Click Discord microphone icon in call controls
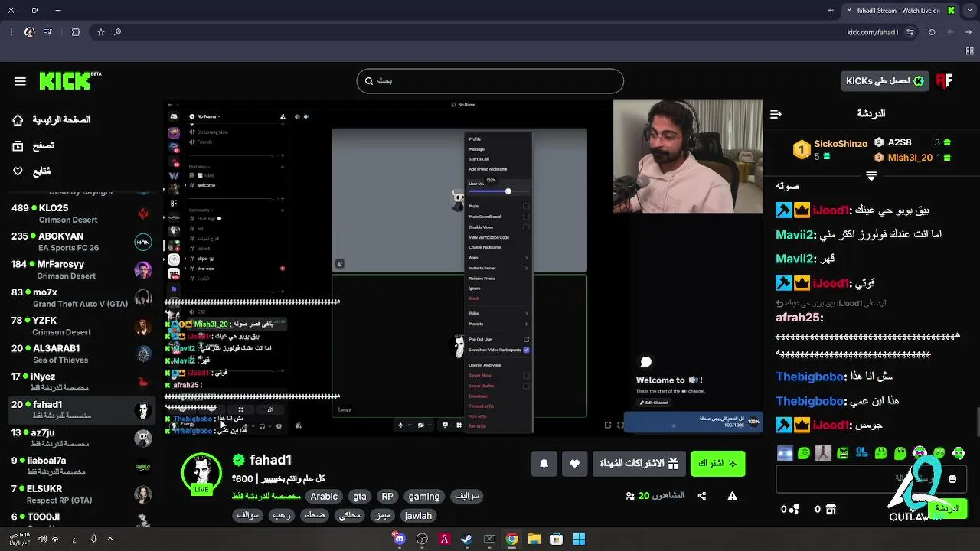Screen dimensions: 980x551 tap(400, 425)
